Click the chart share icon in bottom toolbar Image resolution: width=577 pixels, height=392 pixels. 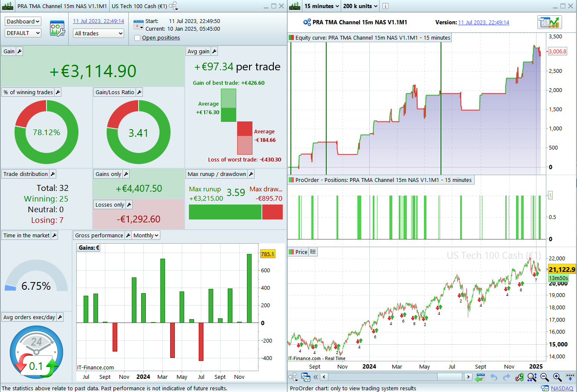tap(293, 377)
